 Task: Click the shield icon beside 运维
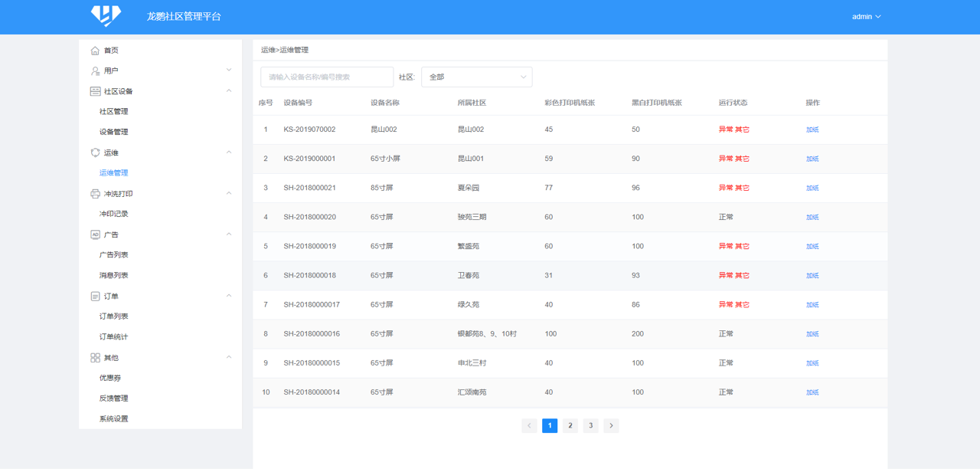[95, 153]
